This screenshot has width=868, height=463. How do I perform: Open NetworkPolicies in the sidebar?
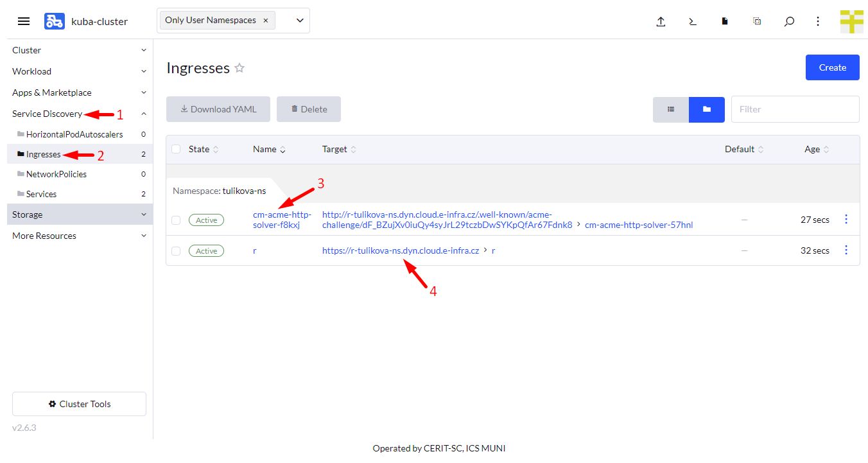[56, 174]
